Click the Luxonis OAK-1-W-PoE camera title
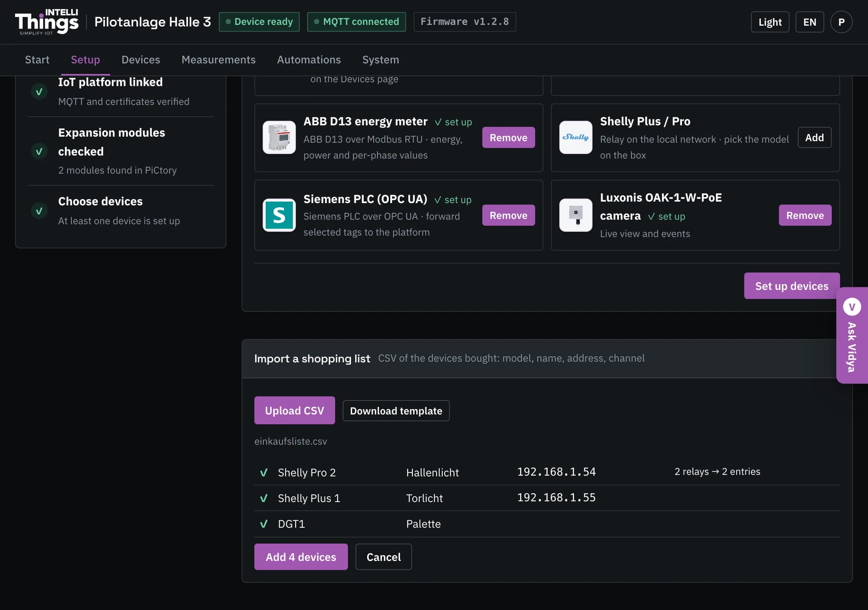The height and width of the screenshot is (610, 868). 661,206
